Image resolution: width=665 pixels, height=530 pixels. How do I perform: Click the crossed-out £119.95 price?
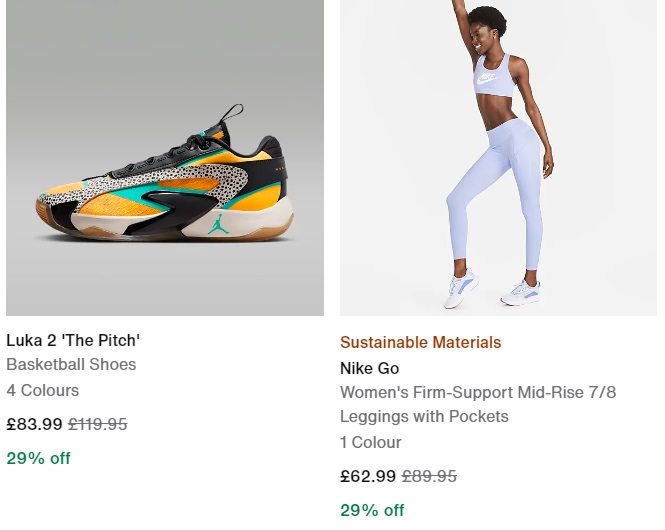point(98,424)
